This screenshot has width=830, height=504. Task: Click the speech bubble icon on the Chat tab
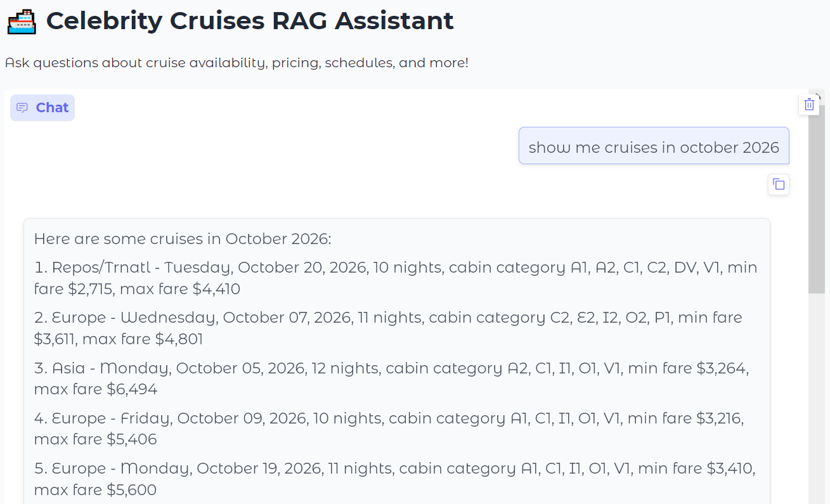22,107
